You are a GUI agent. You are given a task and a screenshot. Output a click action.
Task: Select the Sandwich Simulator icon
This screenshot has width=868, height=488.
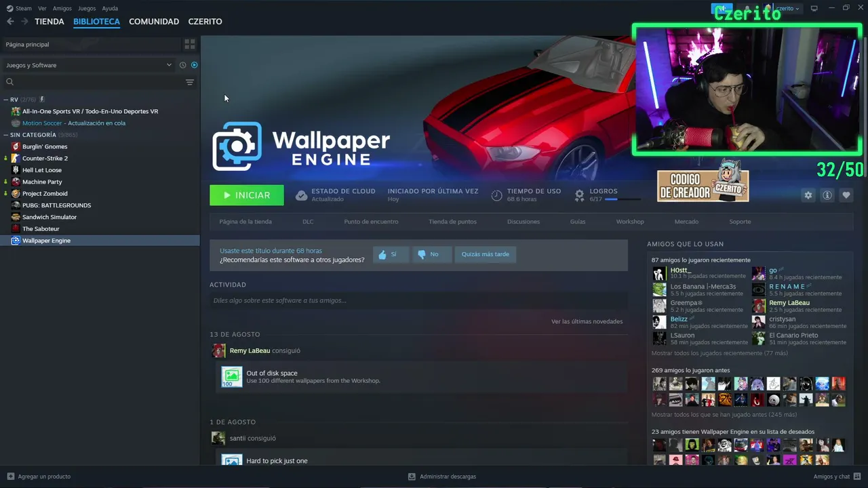[16, 217]
